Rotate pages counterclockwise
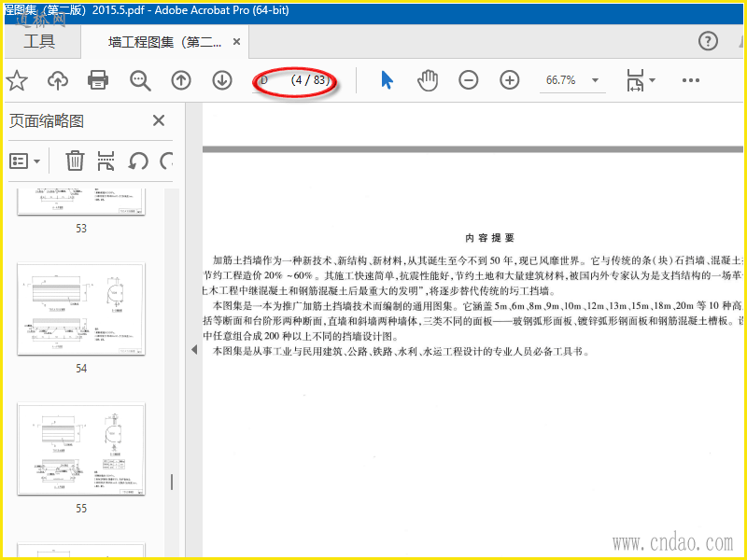The width and height of the screenshot is (747, 560). (138, 161)
